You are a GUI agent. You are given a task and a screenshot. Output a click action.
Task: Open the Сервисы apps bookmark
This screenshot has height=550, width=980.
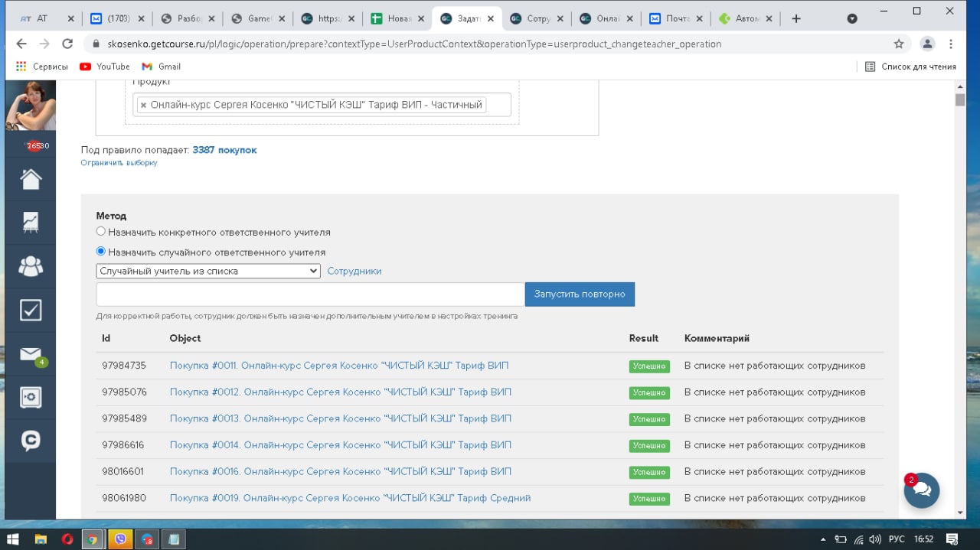pos(42,67)
